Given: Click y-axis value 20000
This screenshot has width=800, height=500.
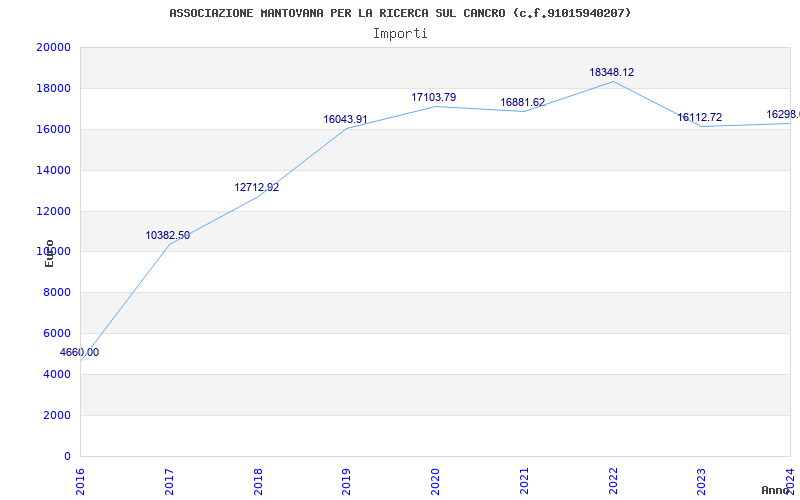Looking at the screenshot, I should coord(54,47).
